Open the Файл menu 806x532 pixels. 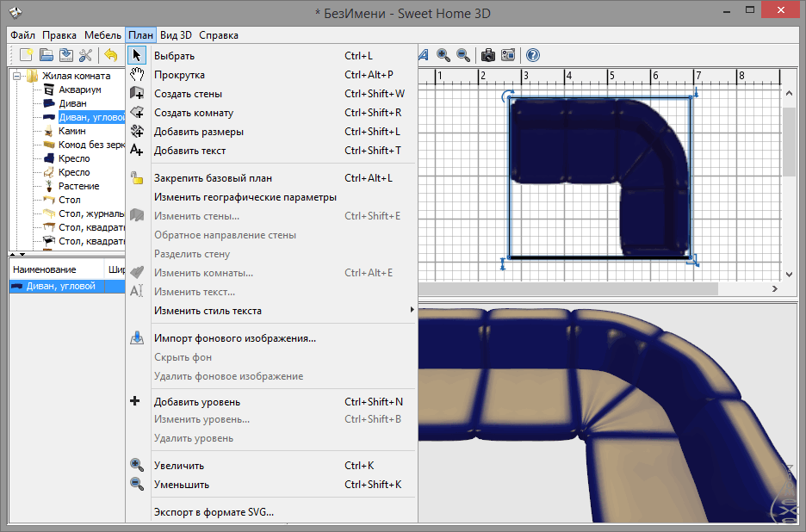[x=22, y=35]
